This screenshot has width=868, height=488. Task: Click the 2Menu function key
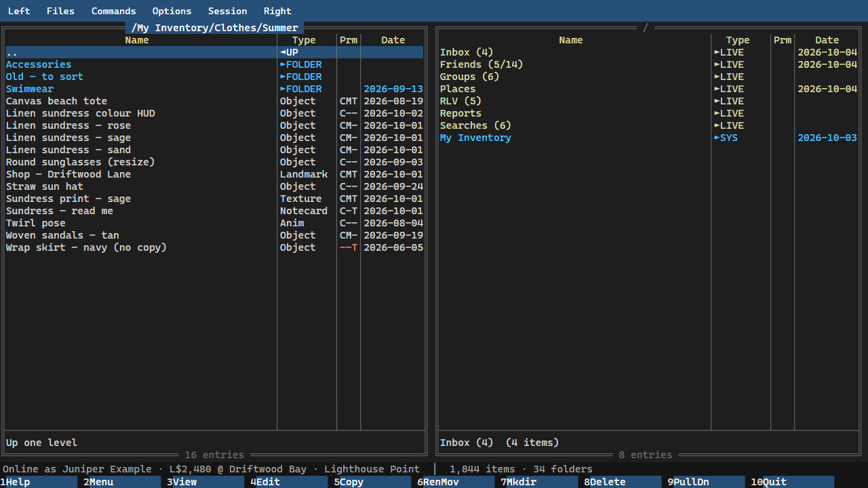[x=122, y=482]
